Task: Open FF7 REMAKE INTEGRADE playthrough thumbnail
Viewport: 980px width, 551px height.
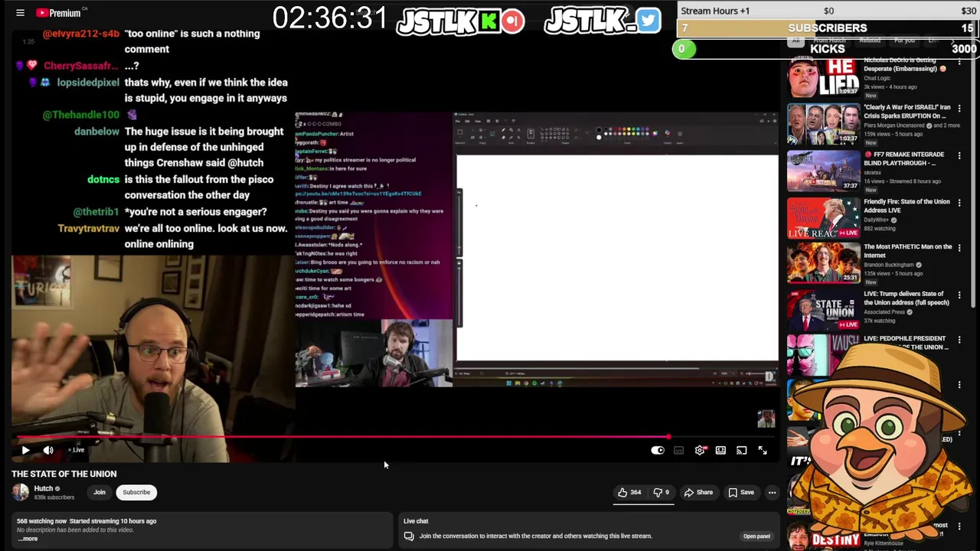Action: click(824, 171)
